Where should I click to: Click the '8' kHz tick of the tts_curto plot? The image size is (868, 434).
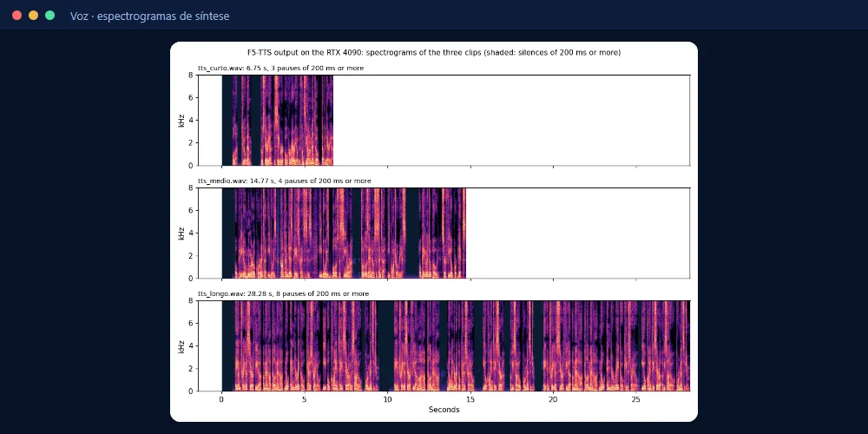tap(190, 75)
